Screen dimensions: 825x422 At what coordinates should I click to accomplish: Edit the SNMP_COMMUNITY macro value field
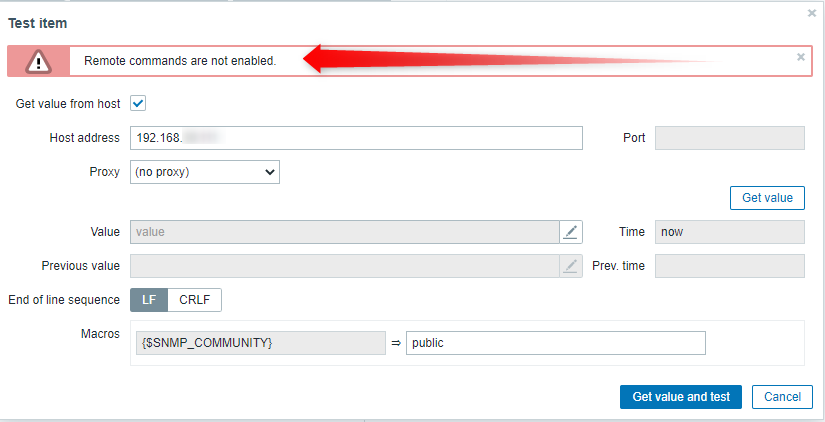point(555,343)
